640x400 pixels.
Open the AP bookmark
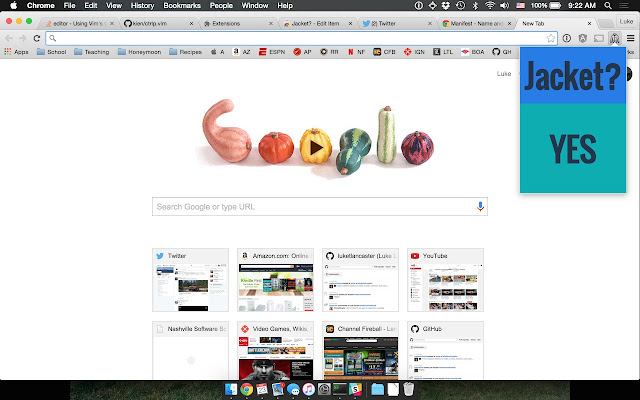click(302, 52)
